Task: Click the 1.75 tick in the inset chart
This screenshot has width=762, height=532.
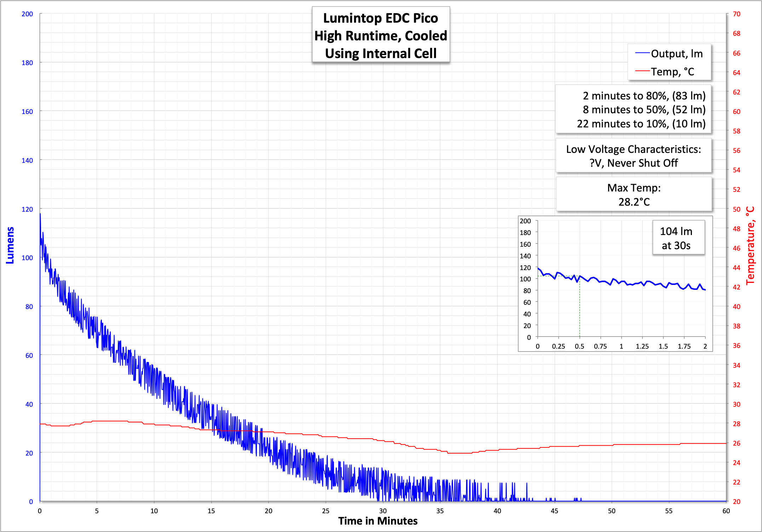Action: (x=684, y=347)
